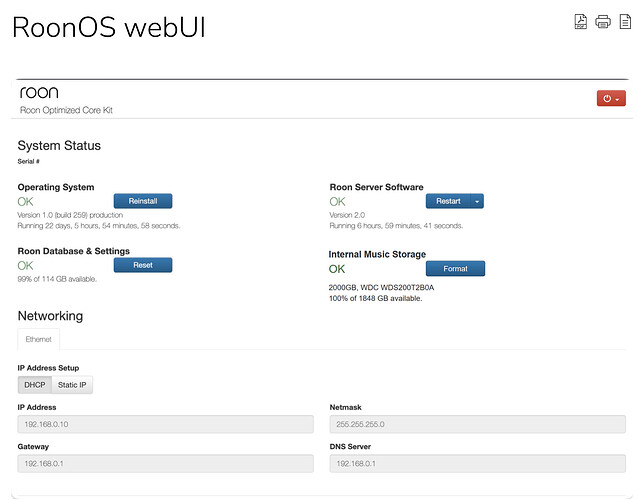Click 'Version 1.0 (build 259) production' text

point(70,215)
